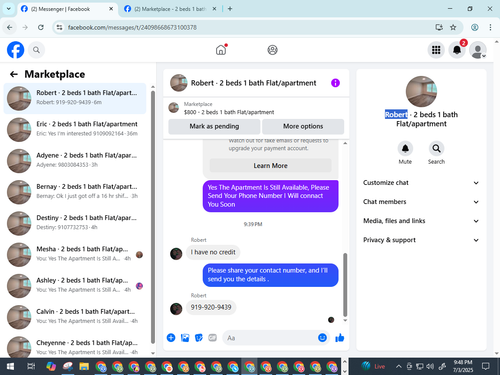Viewport: 500px width, 375px height.
Task: Open File Explorer from taskbar
Action: (x=84, y=367)
